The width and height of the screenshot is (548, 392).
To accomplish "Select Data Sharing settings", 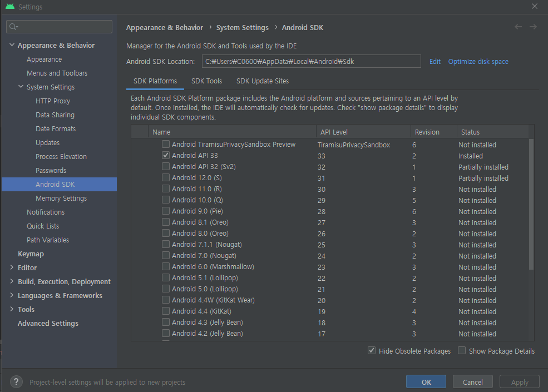I will pyautogui.click(x=55, y=115).
